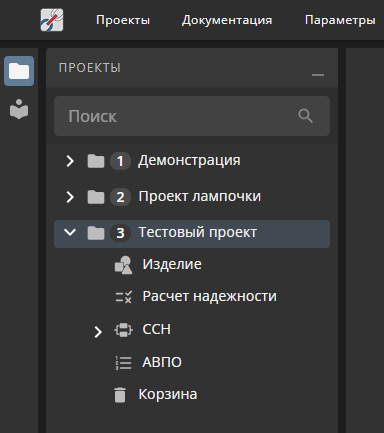Click the application logo icon
Viewport: 384px width, 433px height.
52,20
